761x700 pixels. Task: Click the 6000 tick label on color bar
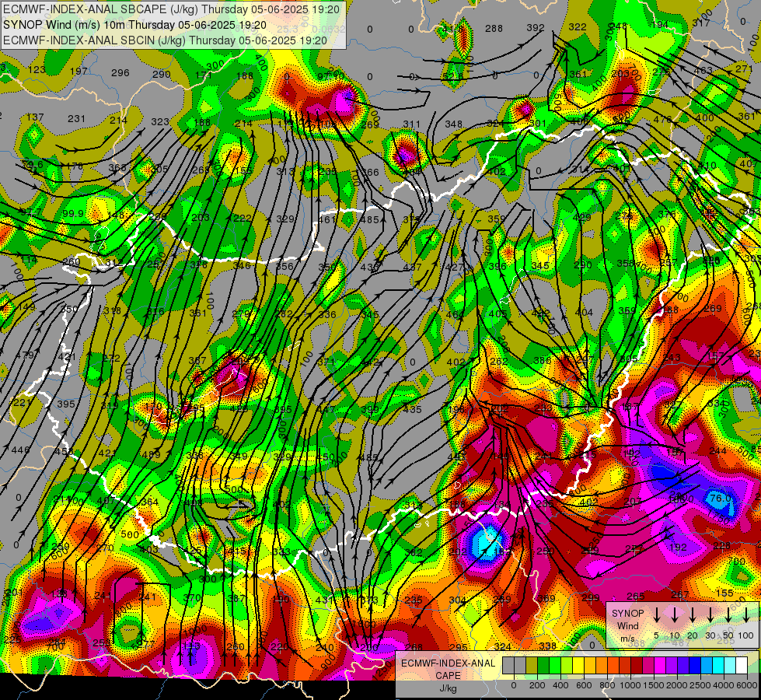pyautogui.click(x=747, y=685)
